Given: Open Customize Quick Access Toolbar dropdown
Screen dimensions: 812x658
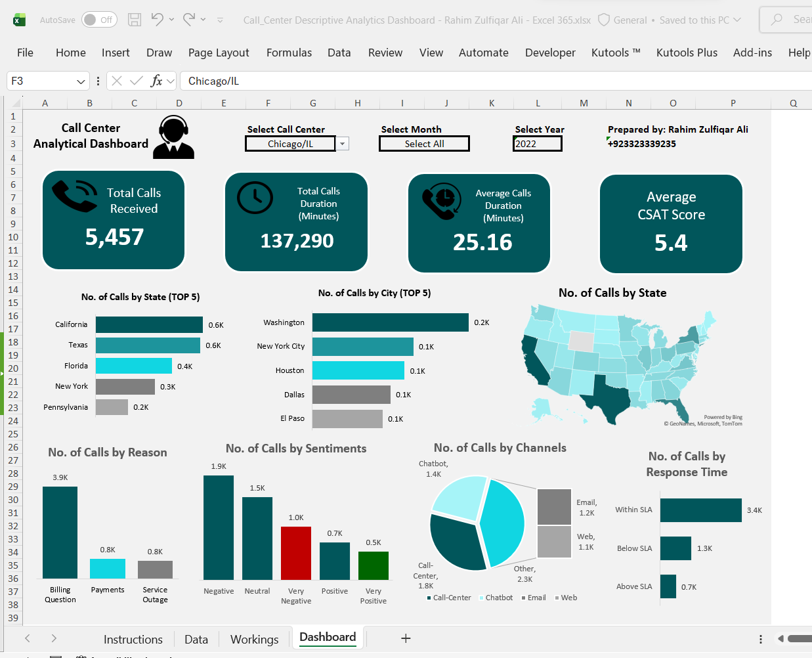Looking at the screenshot, I should point(220,20).
